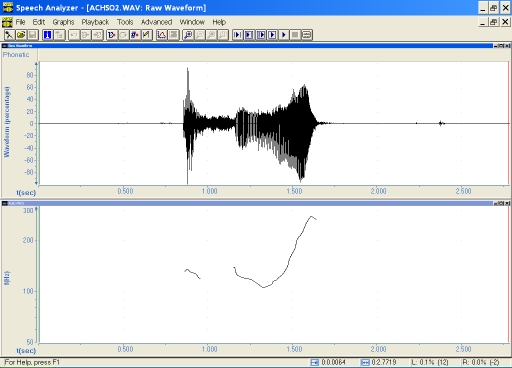Click the Phonetic annotation label
Image resolution: width=512 pixels, height=368 pixels.
(x=16, y=55)
